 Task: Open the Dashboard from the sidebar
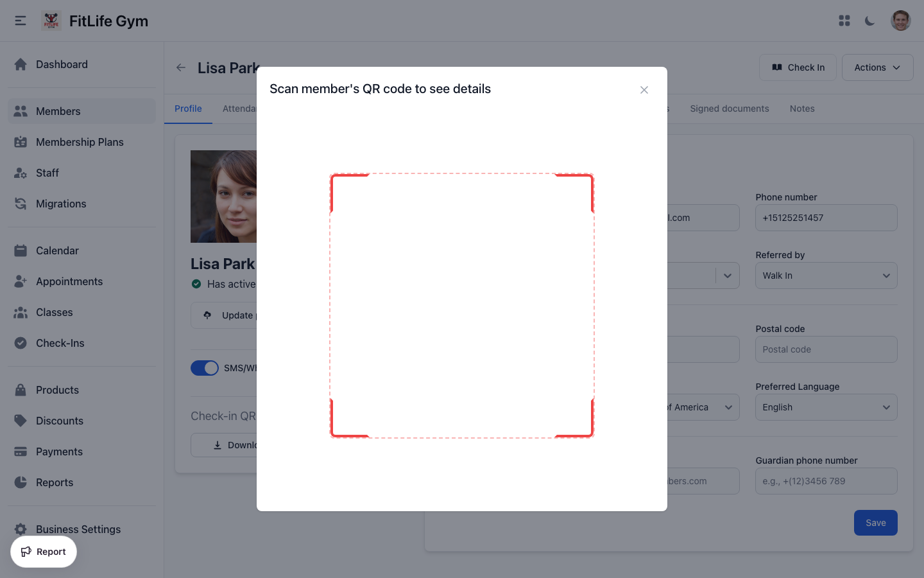62,64
